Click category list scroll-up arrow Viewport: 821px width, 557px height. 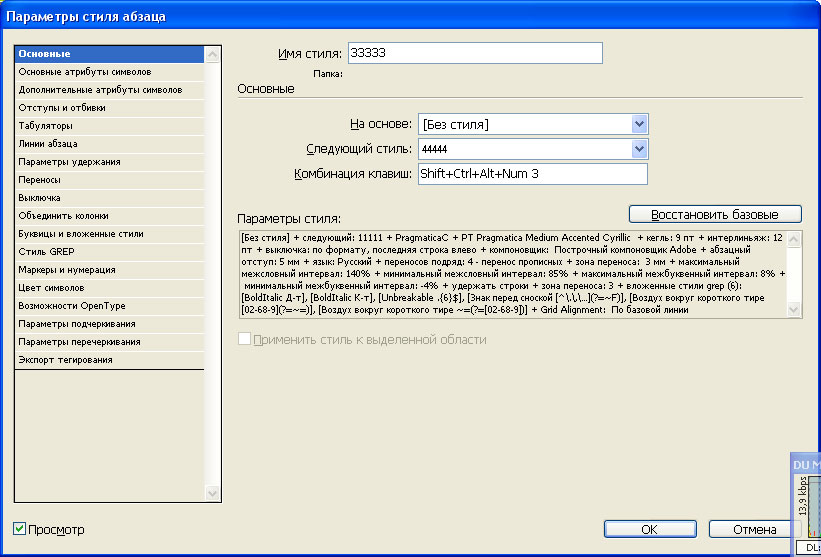[213, 54]
